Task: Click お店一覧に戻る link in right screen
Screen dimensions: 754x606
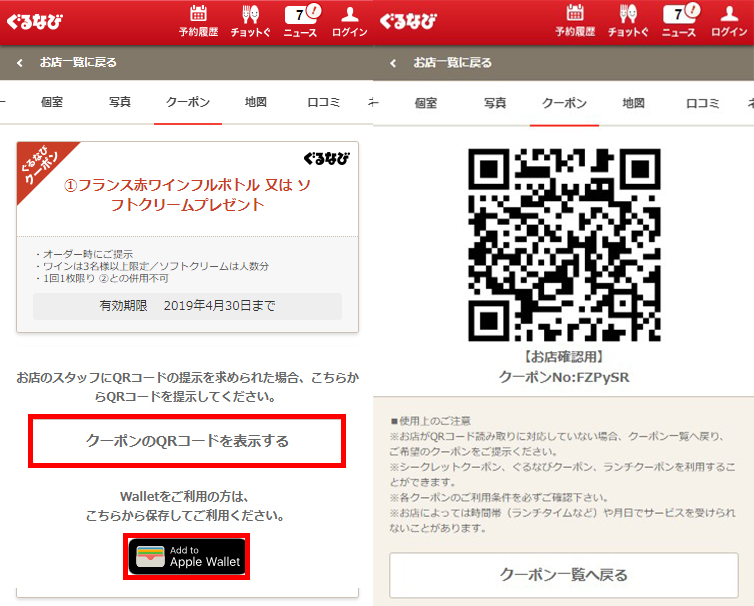Action: tap(452, 63)
